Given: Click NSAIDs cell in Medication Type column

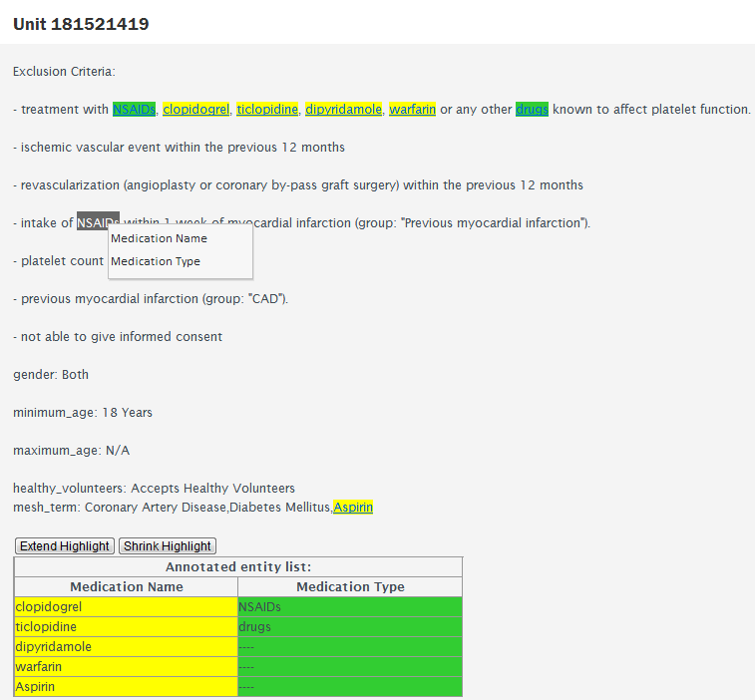Looking at the screenshot, I should (x=350, y=607).
